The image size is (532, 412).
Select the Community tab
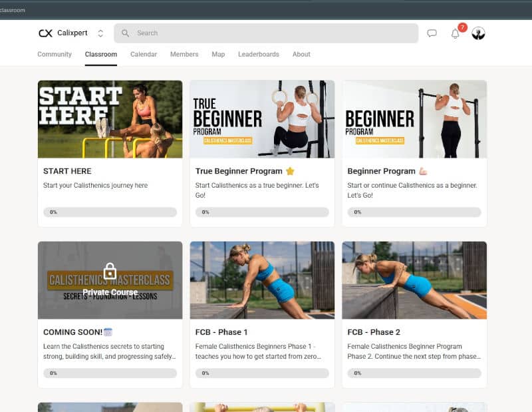pyautogui.click(x=54, y=54)
